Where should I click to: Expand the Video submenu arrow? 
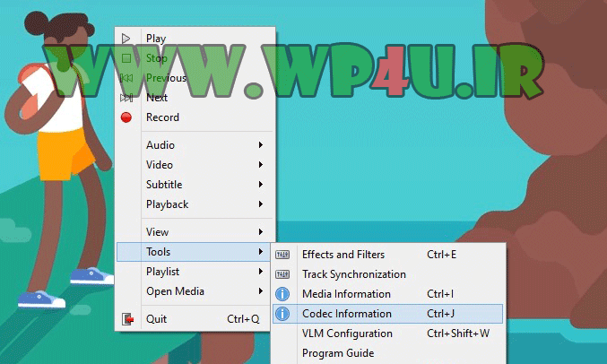(261, 165)
